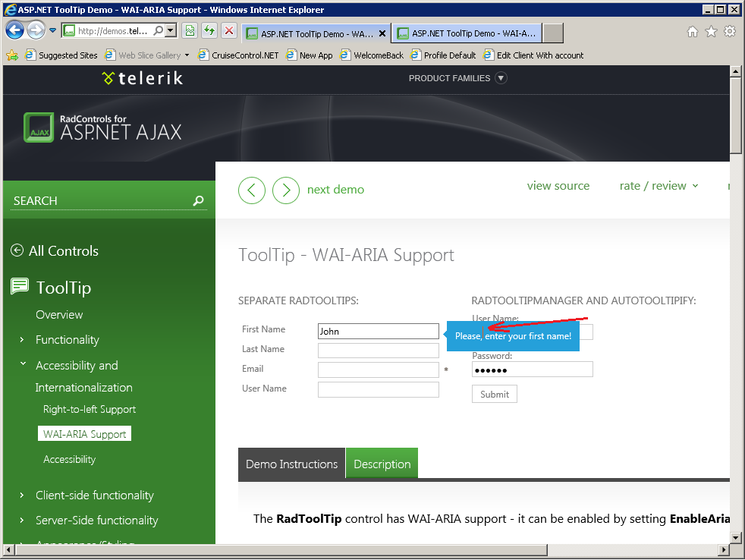Screen dimensions: 745x560
Task: Open the Home icon in IE toolbar
Action: [693, 32]
